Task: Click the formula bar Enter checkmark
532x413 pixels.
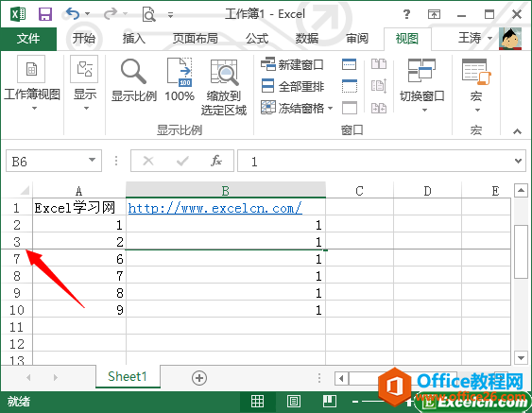Action: (x=182, y=161)
